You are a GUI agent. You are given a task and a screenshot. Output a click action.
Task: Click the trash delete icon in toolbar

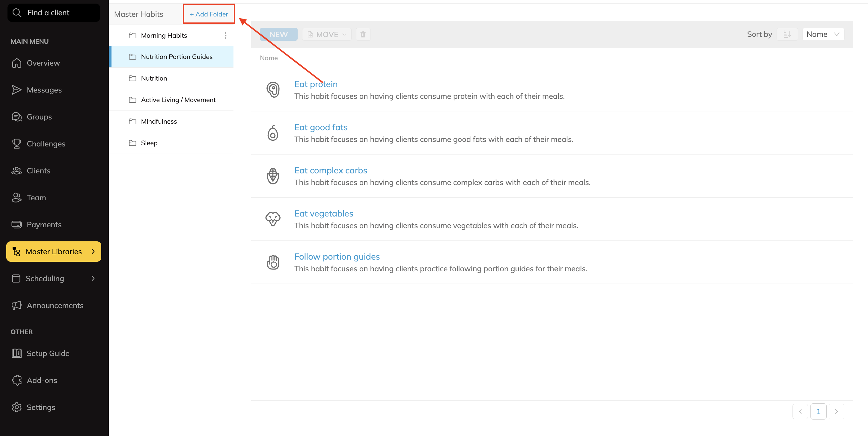click(363, 34)
